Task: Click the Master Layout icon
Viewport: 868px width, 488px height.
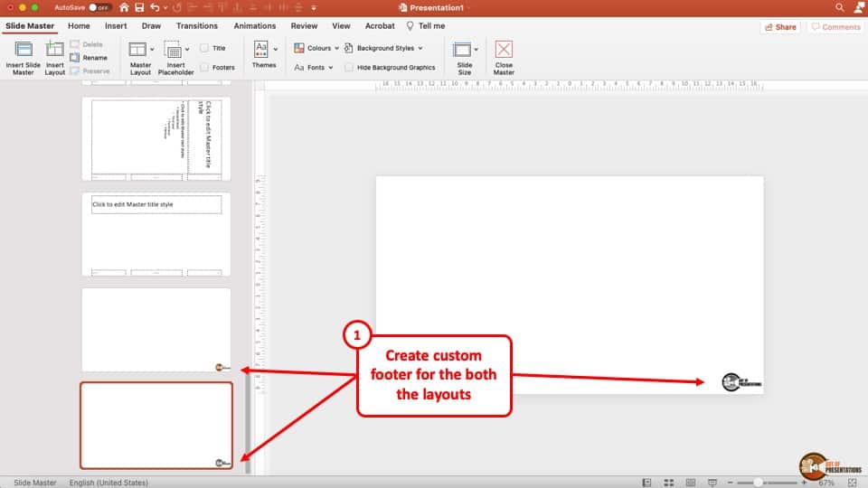Action: 137,49
